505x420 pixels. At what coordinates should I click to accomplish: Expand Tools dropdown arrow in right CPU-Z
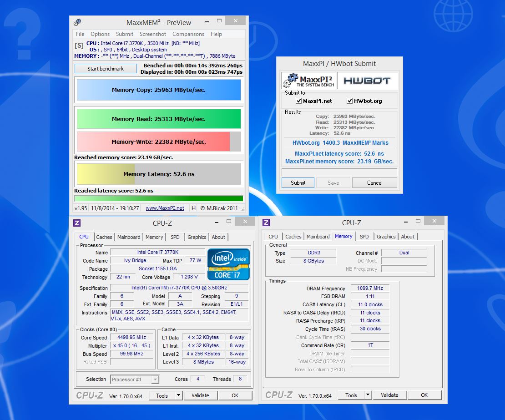click(368, 395)
